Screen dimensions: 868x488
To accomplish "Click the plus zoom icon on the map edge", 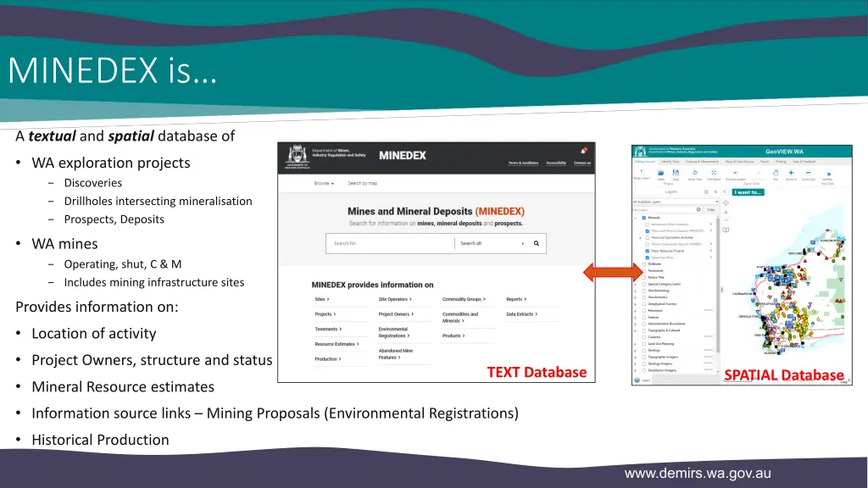I will pyautogui.click(x=726, y=213).
